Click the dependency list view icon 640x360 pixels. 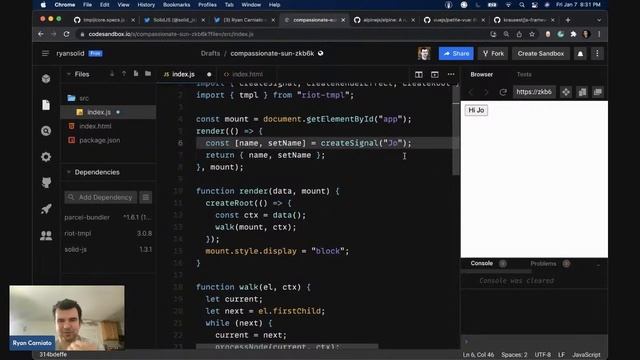point(146,197)
